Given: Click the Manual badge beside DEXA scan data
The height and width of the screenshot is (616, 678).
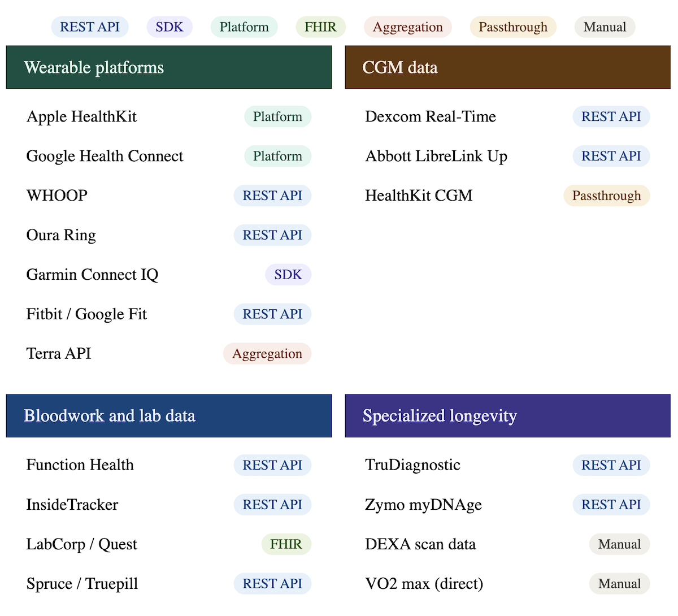Looking at the screenshot, I should pyautogui.click(x=620, y=544).
